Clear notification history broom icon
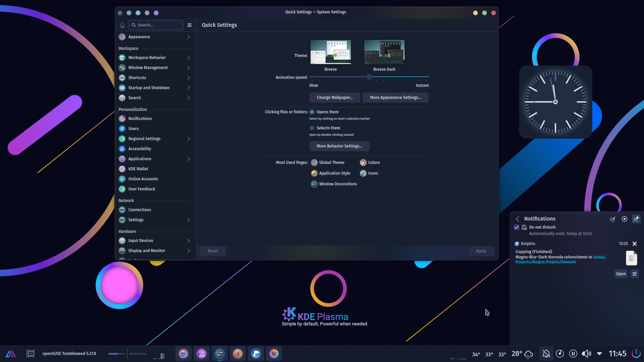644x362 pixels. click(612, 219)
